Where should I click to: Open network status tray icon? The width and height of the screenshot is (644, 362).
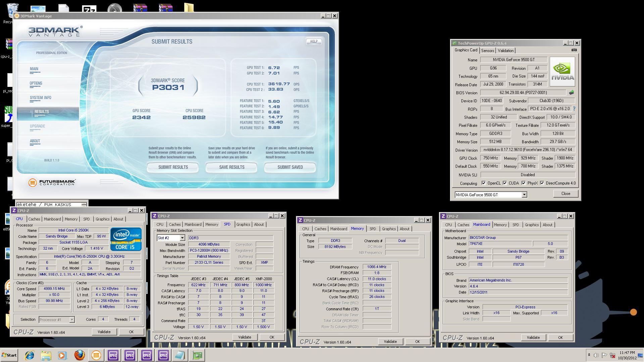pos(612,355)
